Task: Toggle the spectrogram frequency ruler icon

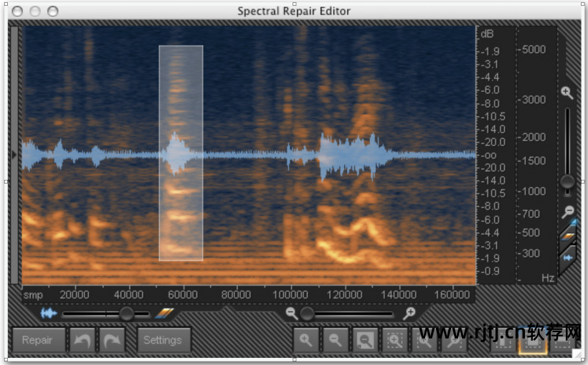Action: pos(567,237)
